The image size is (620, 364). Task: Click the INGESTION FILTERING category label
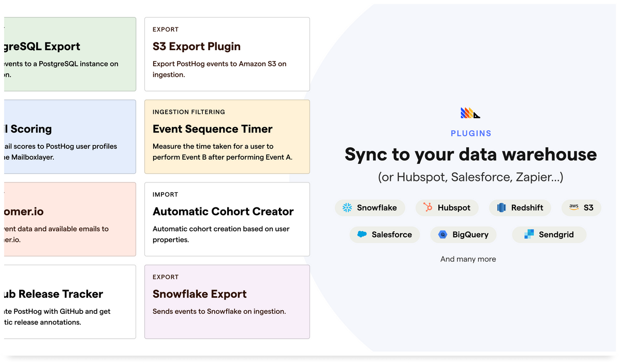click(x=189, y=112)
